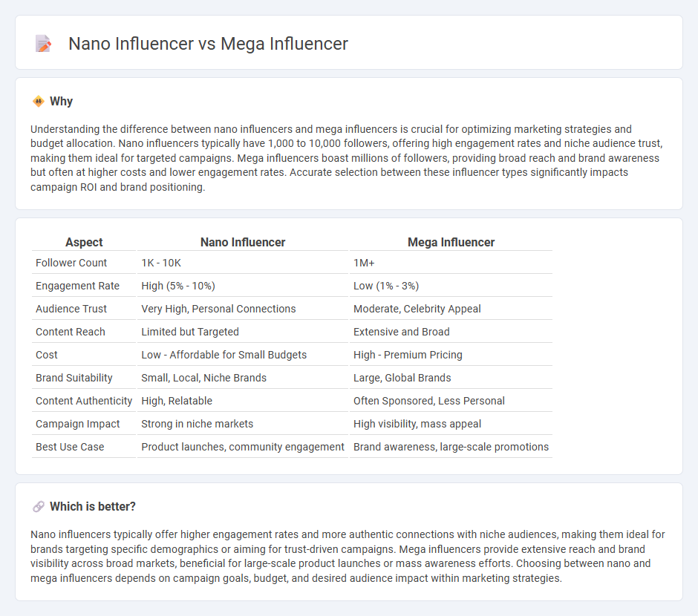This screenshot has width=698, height=616.
Task: Click the paragraph beginning 'Nano influencers typically offer'
Action: (348, 556)
